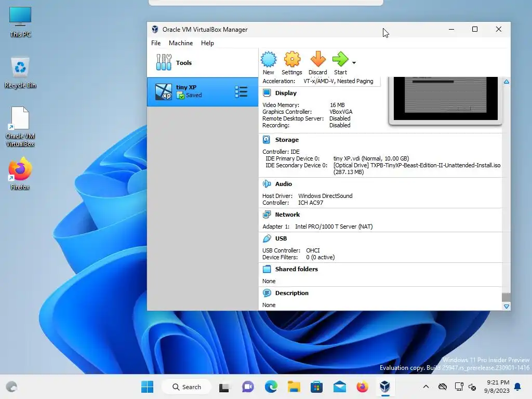This screenshot has height=399, width=532.
Task: Start the VM with green arrow
Action: [340, 59]
